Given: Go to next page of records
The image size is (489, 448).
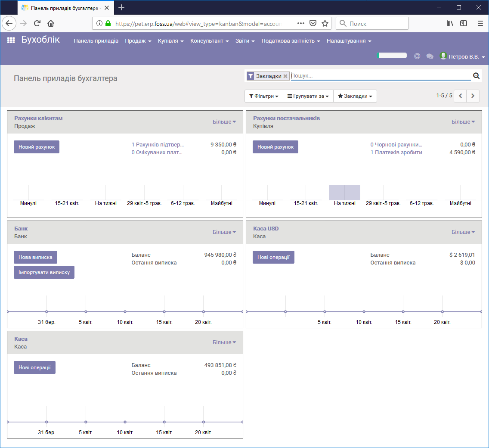Looking at the screenshot, I should point(473,96).
